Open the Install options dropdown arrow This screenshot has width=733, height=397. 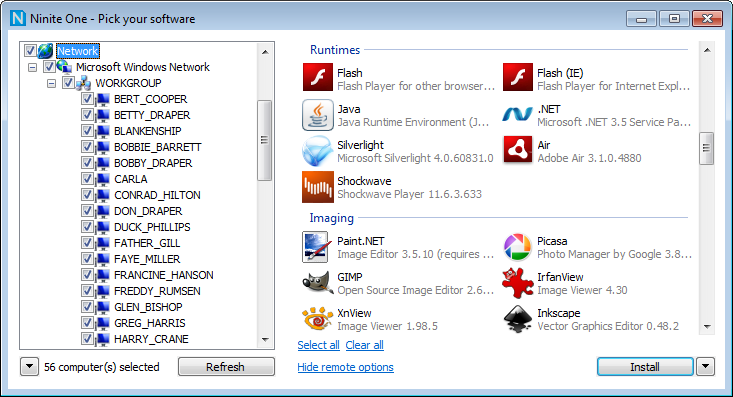(705, 367)
